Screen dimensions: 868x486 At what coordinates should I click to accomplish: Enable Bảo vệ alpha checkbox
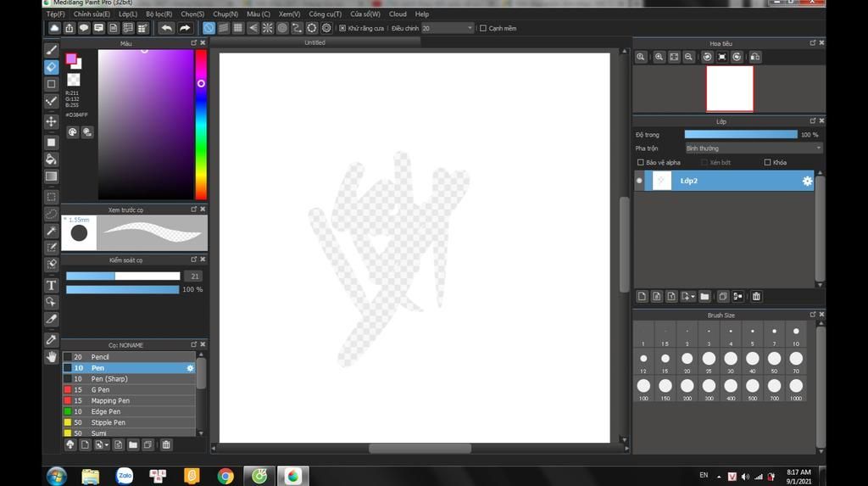click(x=641, y=162)
